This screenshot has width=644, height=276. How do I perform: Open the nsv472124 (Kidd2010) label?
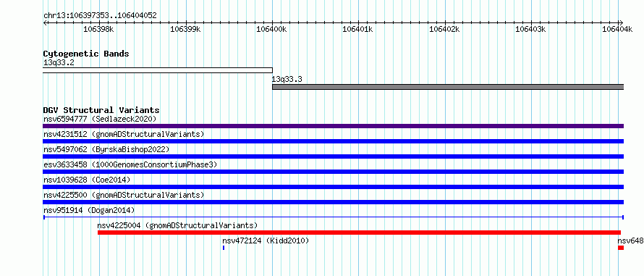click(x=266, y=241)
